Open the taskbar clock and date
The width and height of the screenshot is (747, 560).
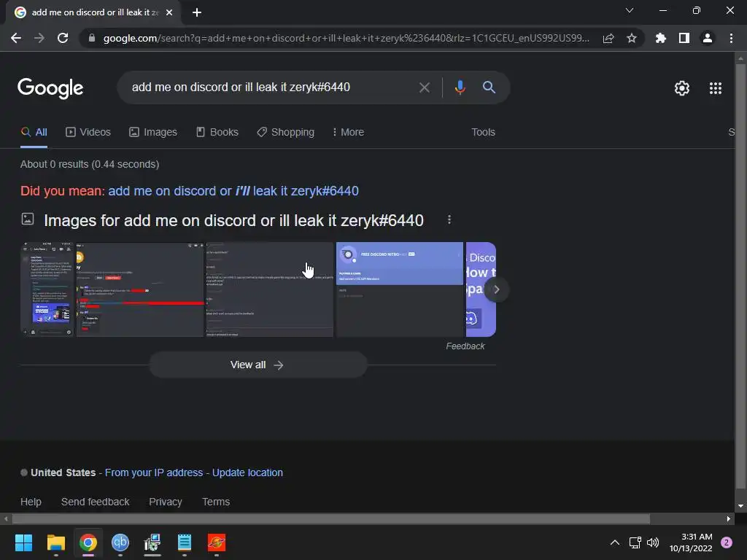(x=691, y=542)
